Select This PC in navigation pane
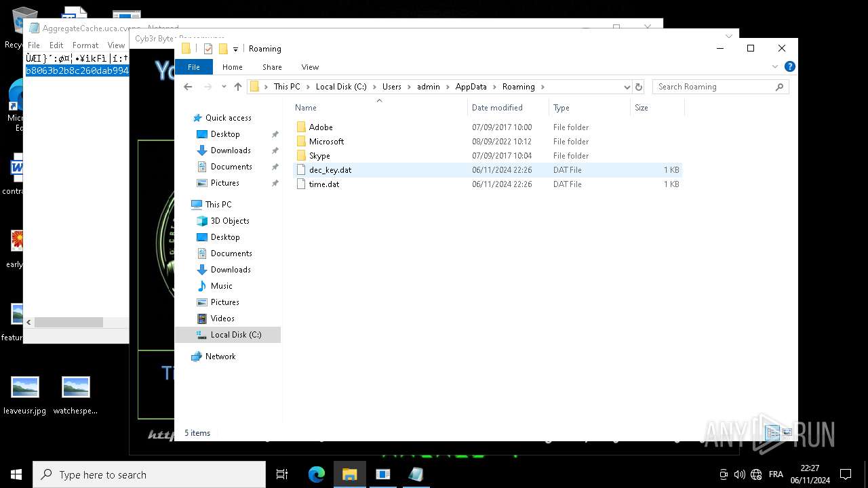The image size is (868, 488). pos(218,205)
